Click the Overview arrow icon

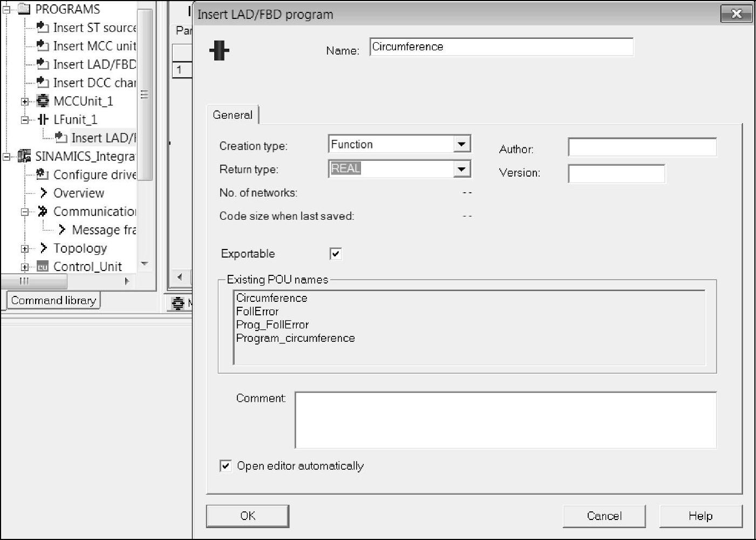tap(44, 193)
